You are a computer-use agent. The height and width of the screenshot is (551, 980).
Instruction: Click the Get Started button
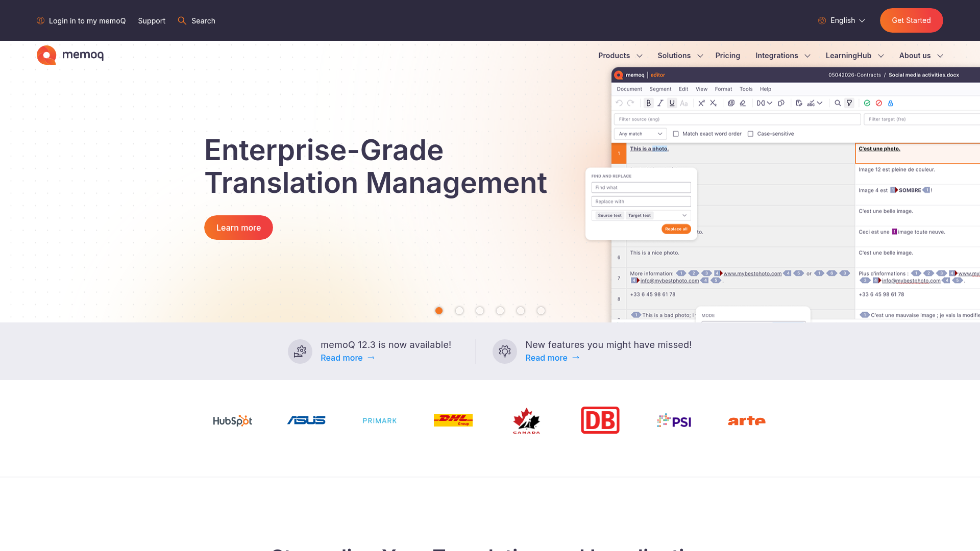911,20
